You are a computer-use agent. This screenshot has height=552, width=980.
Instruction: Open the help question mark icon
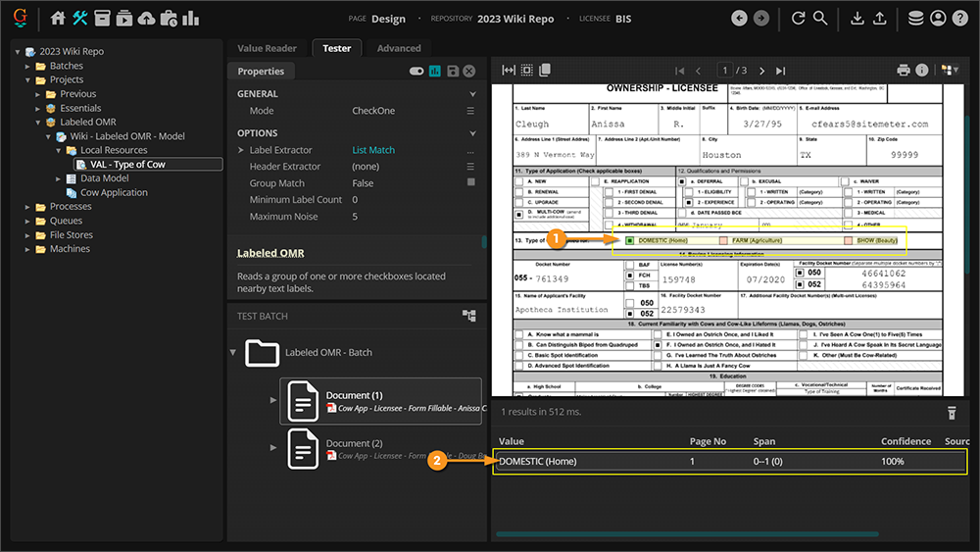pos(961,19)
